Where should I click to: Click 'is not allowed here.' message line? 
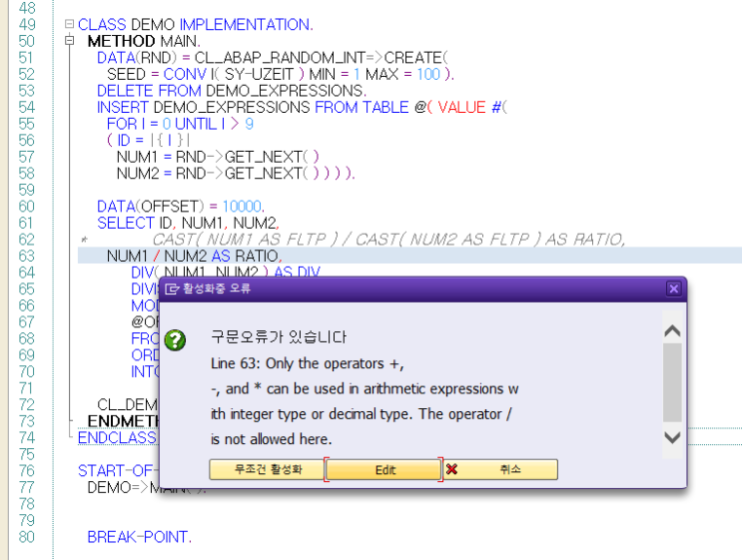click(x=272, y=439)
